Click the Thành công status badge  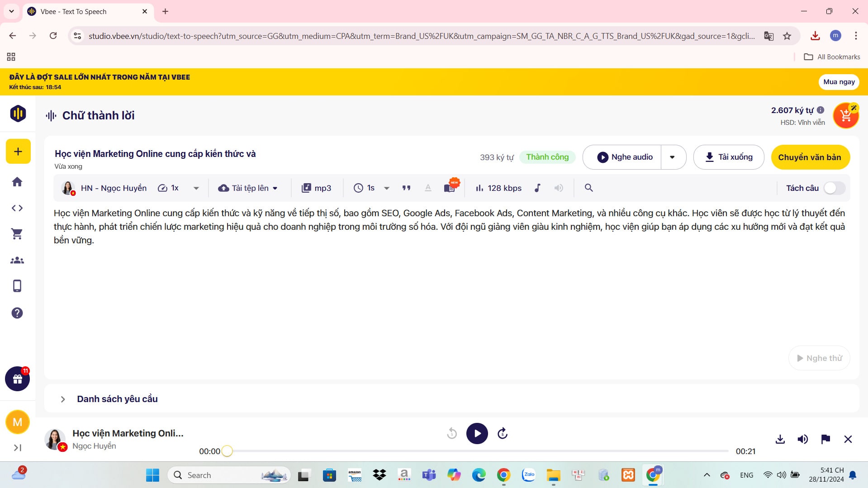pos(547,157)
